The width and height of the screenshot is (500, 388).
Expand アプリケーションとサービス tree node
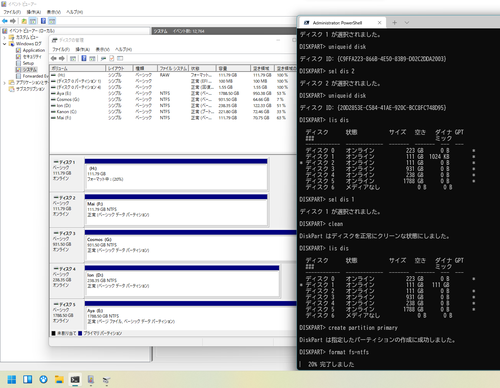4,82
